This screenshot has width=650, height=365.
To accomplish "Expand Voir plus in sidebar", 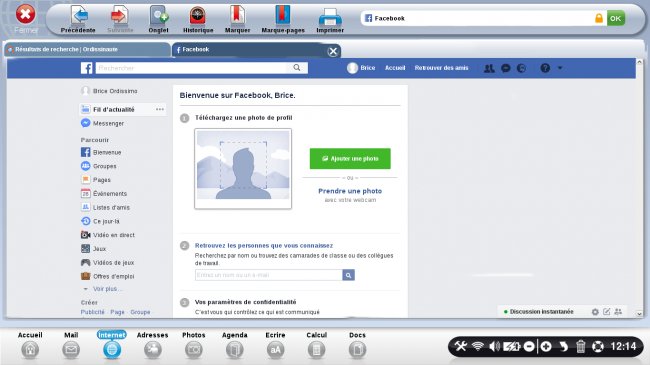I will [102, 289].
